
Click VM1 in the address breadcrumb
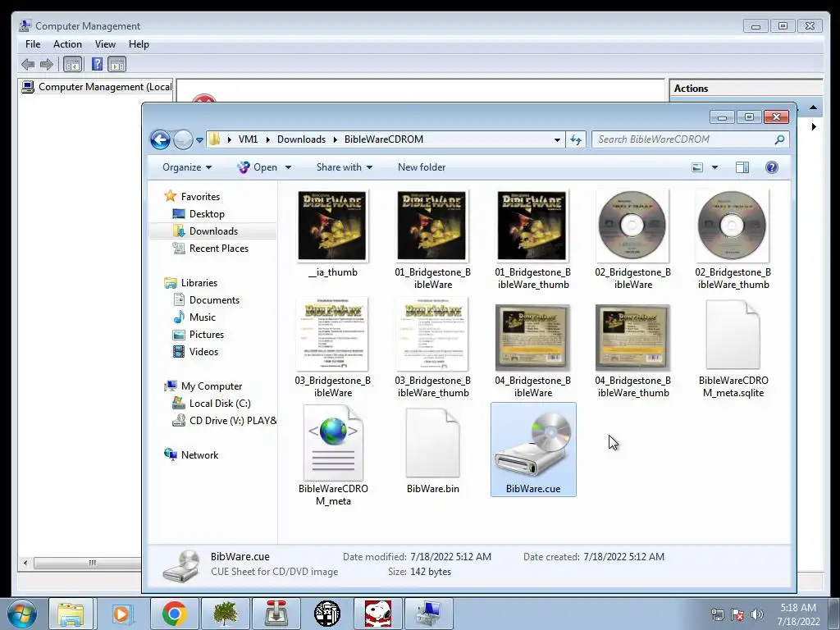pos(248,139)
